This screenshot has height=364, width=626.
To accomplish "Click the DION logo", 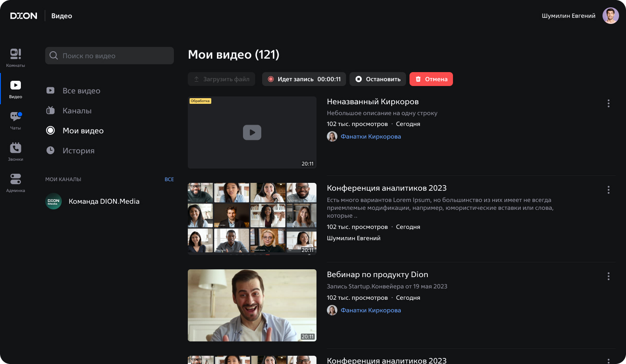I will [x=23, y=16].
